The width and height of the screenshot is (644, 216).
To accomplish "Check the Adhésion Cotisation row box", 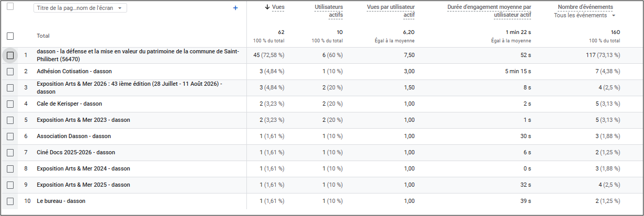I will click(x=10, y=71).
